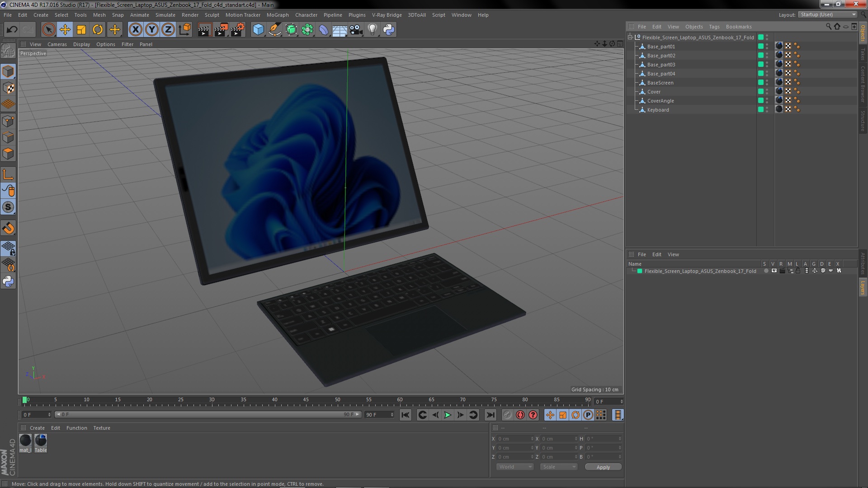
Task: Click search icon in Objects manager
Action: pyautogui.click(x=828, y=27)
